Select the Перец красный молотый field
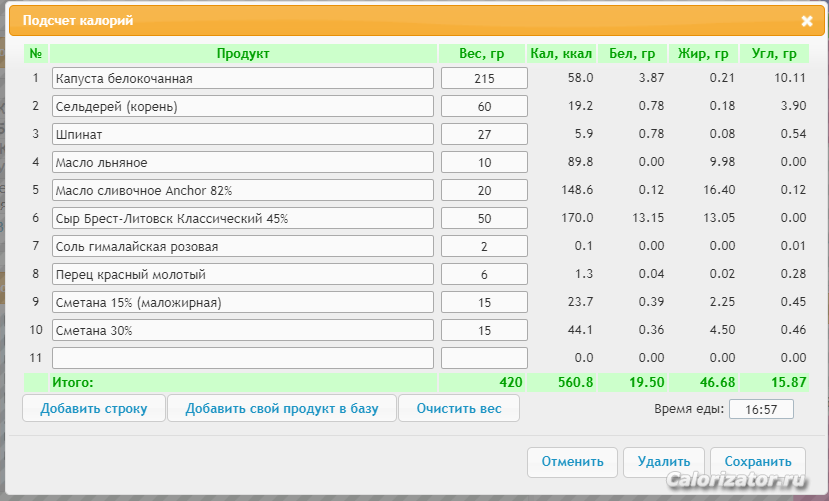 (243, 274)
